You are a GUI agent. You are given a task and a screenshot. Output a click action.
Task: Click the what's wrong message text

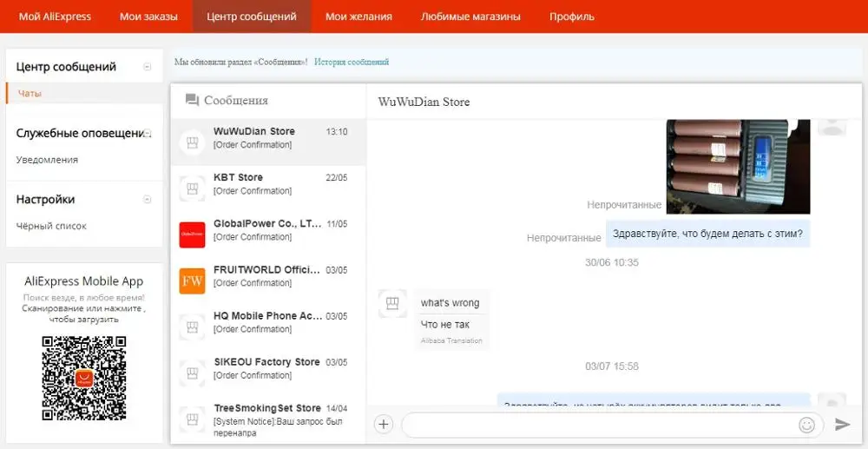tap(450, 303)
